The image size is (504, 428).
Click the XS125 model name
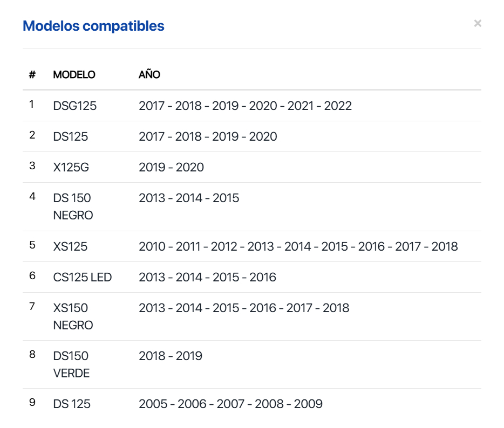click(x=70, y=246)
